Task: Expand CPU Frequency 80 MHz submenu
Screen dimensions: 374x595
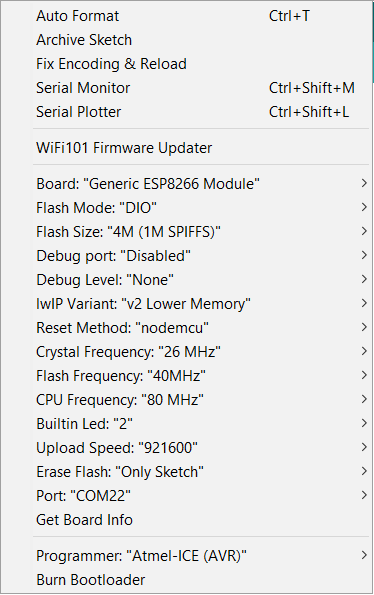Action: click(201, 400)
